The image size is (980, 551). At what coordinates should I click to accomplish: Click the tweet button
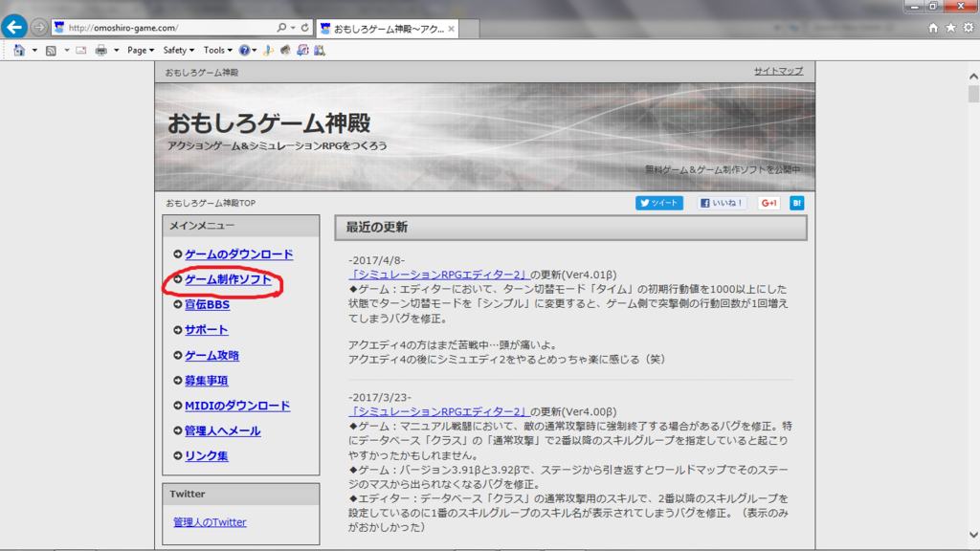click(x=659, y=203)
